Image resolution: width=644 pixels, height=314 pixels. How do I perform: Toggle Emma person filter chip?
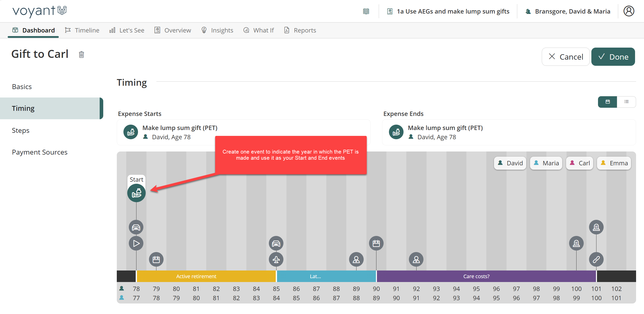[614, 163]
